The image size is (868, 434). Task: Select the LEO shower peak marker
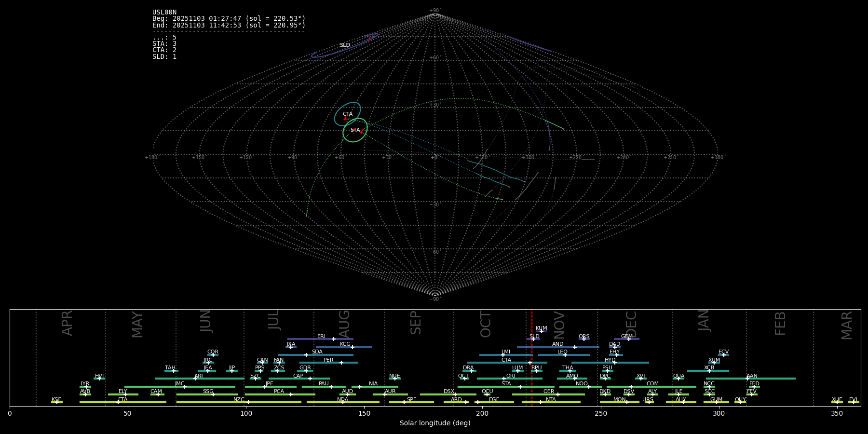565,355
